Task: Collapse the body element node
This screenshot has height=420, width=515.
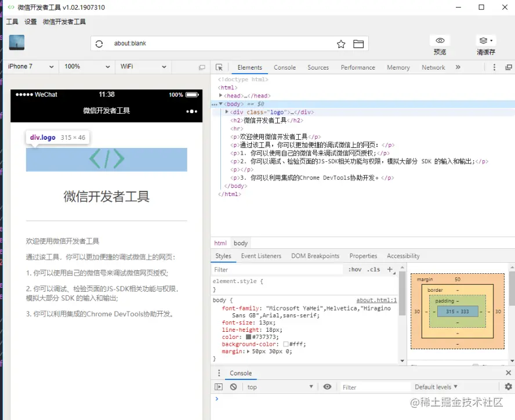Action: coord(221,104)
